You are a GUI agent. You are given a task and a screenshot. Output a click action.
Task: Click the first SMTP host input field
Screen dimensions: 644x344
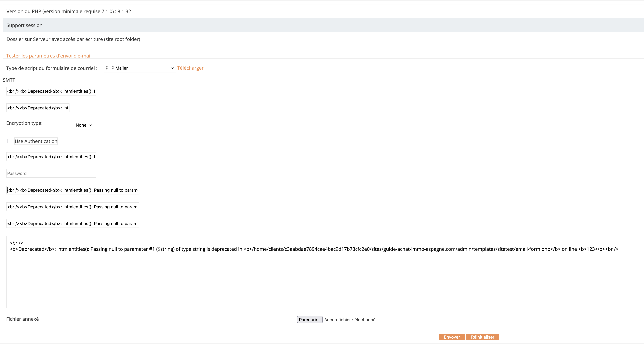point(51,91)
